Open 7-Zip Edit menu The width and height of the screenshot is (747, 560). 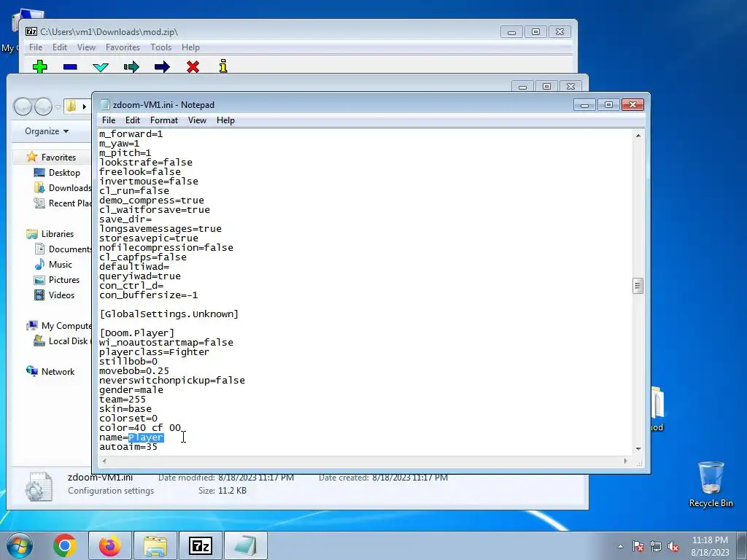coord(60,47)
